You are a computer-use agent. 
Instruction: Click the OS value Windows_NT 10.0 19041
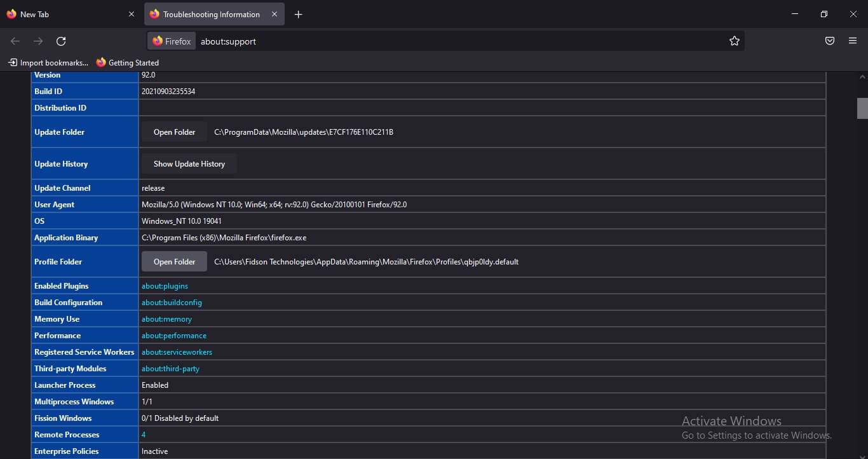182,221
